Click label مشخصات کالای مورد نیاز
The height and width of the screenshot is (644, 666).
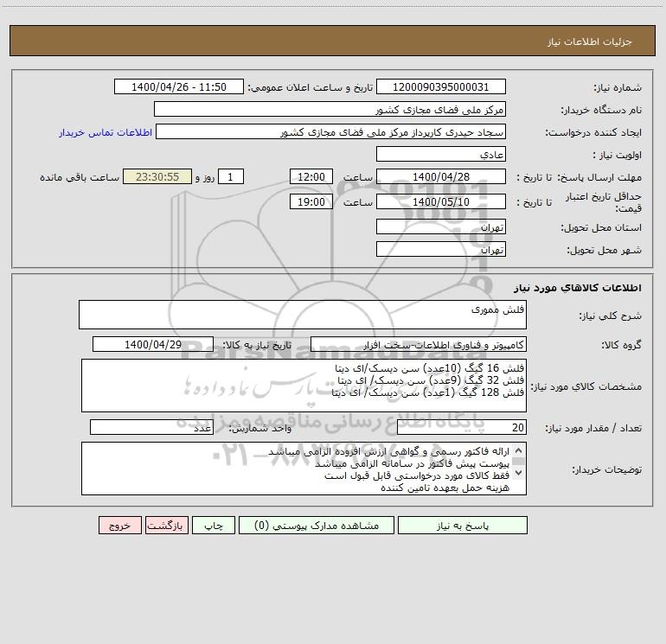586,386
